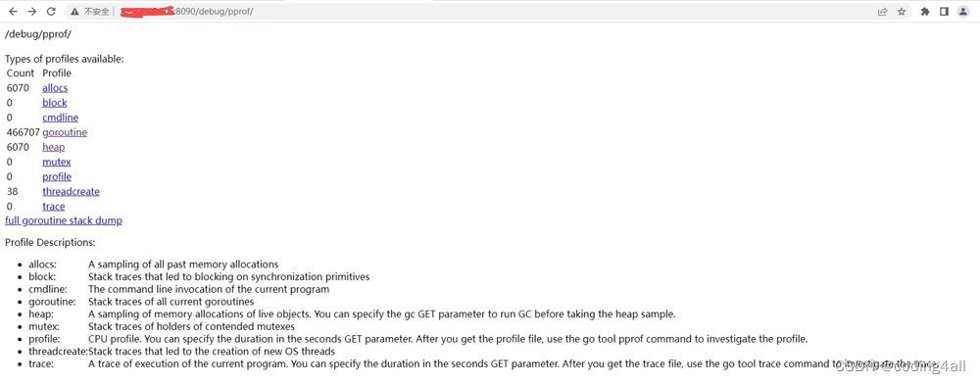Viewport: 980px width, 384px height.
Task: Open the trace profile link
Action: (x=53, y=207)
